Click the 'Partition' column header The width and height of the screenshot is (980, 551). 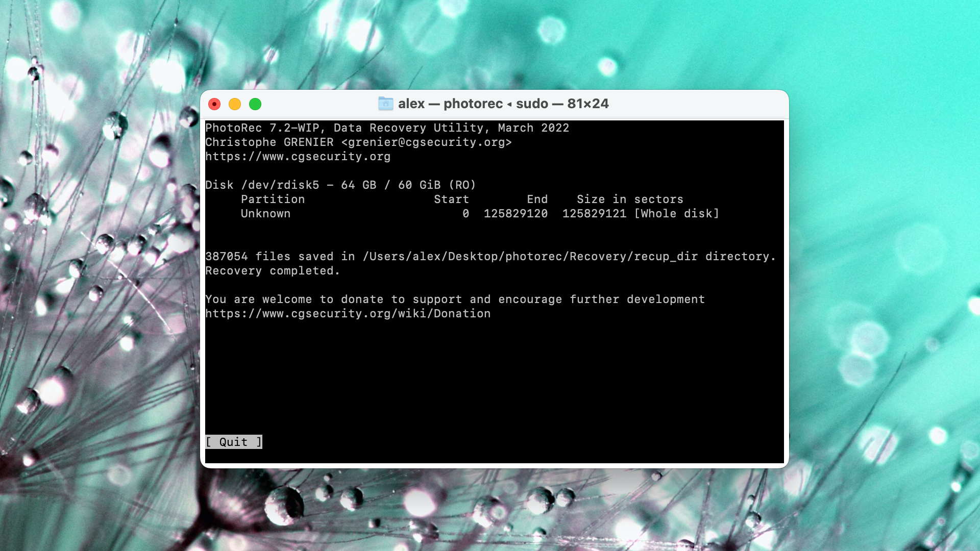click(273, 199)
